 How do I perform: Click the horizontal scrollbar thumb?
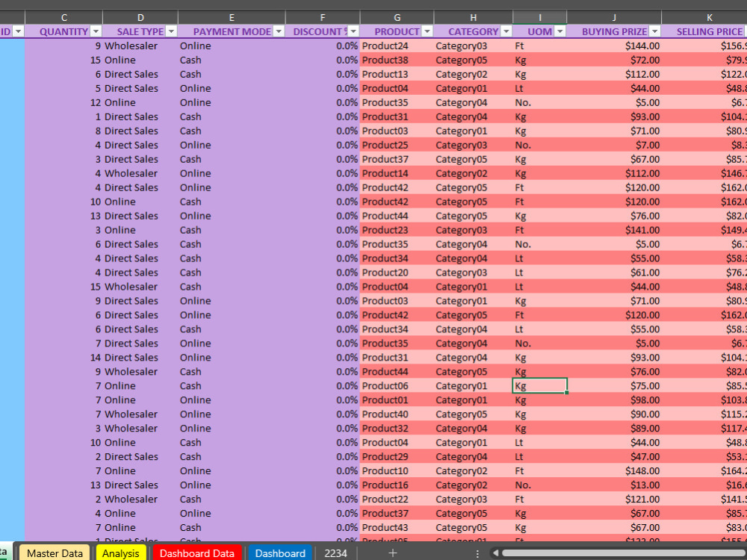(624, 553)
